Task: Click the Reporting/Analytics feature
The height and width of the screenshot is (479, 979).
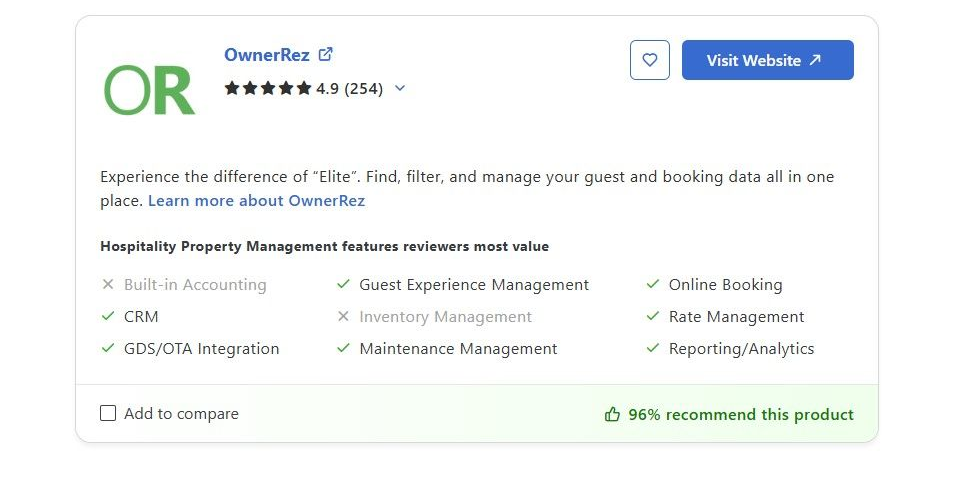Action: coord(741,348)
